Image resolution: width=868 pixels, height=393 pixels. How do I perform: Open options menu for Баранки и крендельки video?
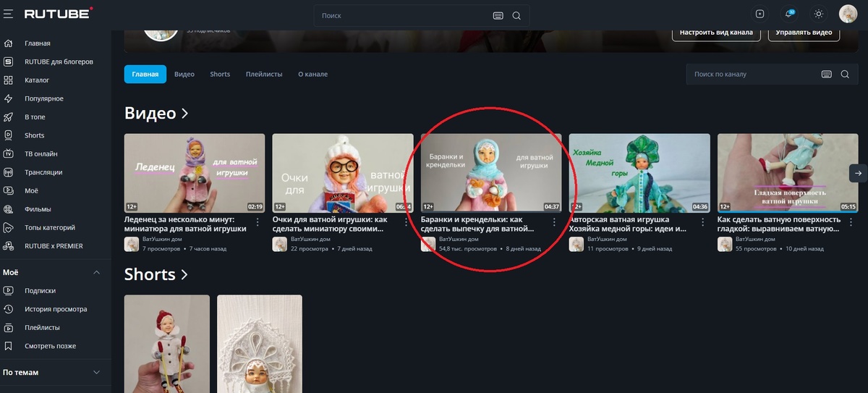(x=555, y=222)
